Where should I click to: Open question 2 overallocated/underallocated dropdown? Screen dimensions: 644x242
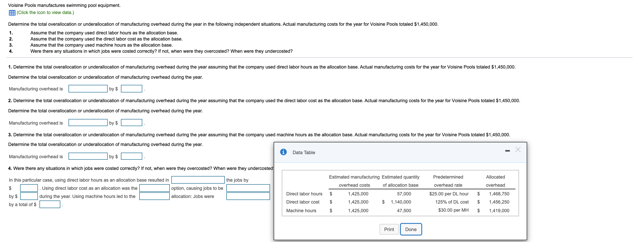pos(88,123)
